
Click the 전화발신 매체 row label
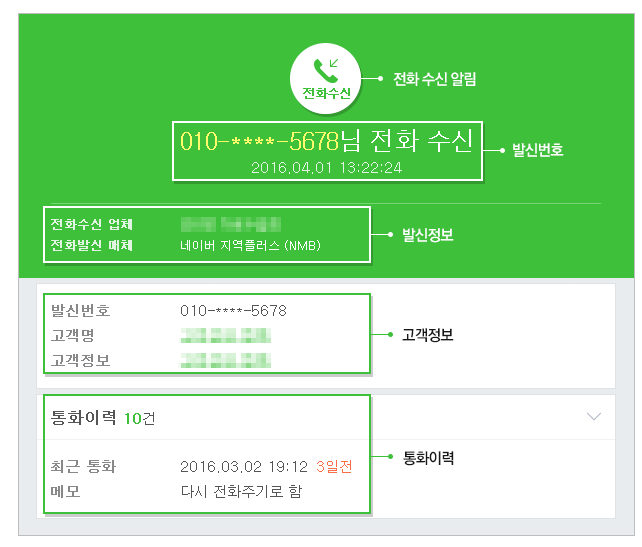[x=91, y=246]
